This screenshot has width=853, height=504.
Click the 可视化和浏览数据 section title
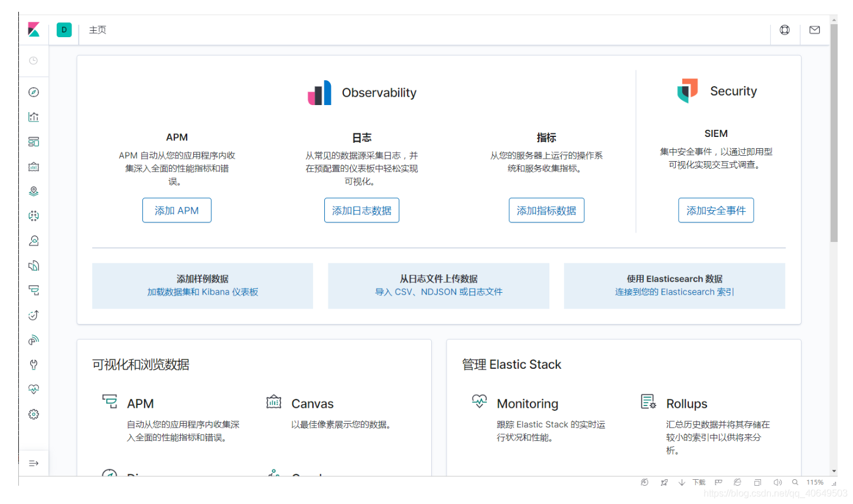pos(141,365)
